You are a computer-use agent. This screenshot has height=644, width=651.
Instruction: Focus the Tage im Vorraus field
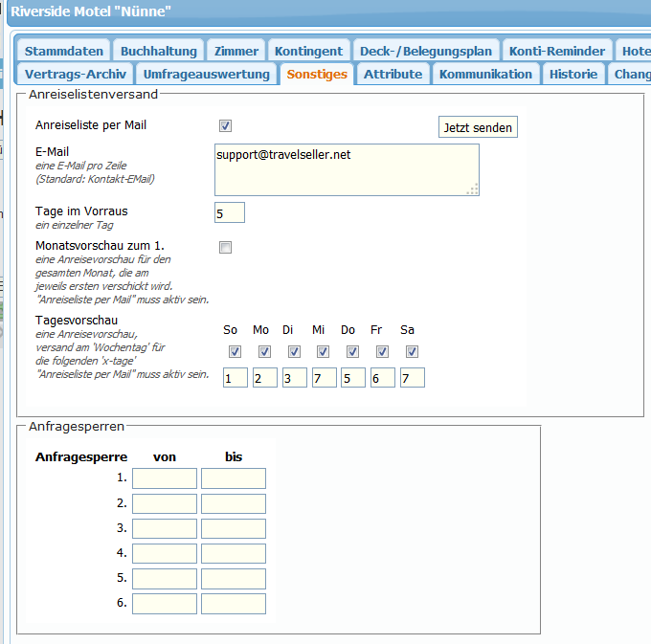tap(230, 212)
